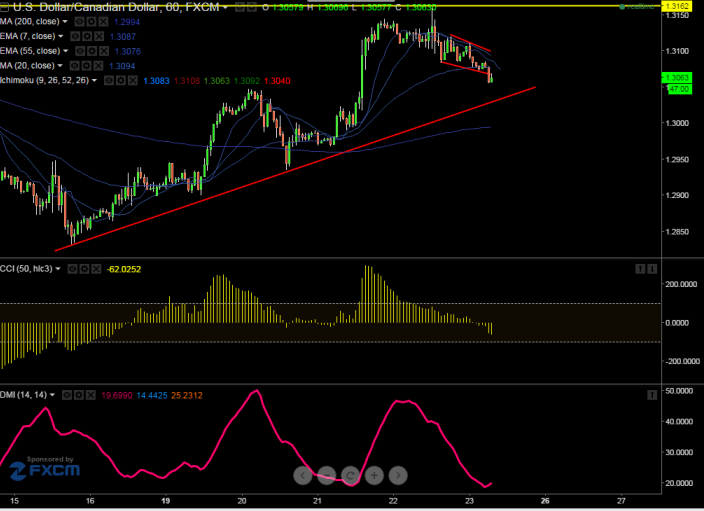
Task: Remove the CCI (50, hlc3) indicator with X
Action: [x=96, y=269]
